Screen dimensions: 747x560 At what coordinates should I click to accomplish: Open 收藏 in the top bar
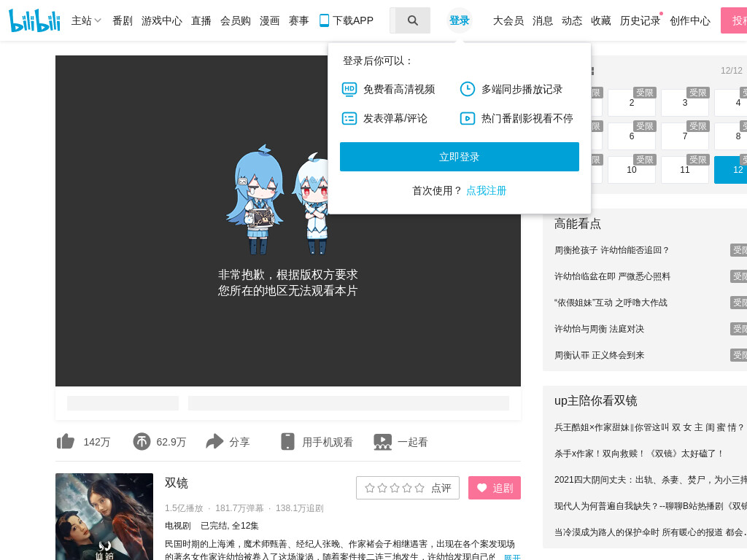coord(601,20)
